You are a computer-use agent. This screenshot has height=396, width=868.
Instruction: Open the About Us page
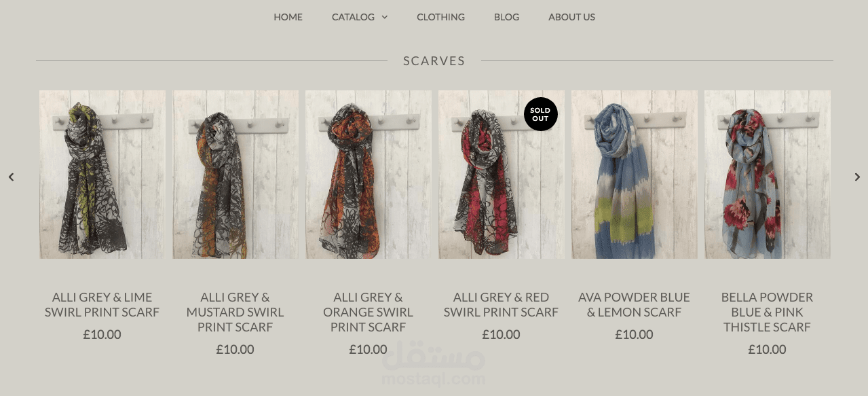(572, 17)
